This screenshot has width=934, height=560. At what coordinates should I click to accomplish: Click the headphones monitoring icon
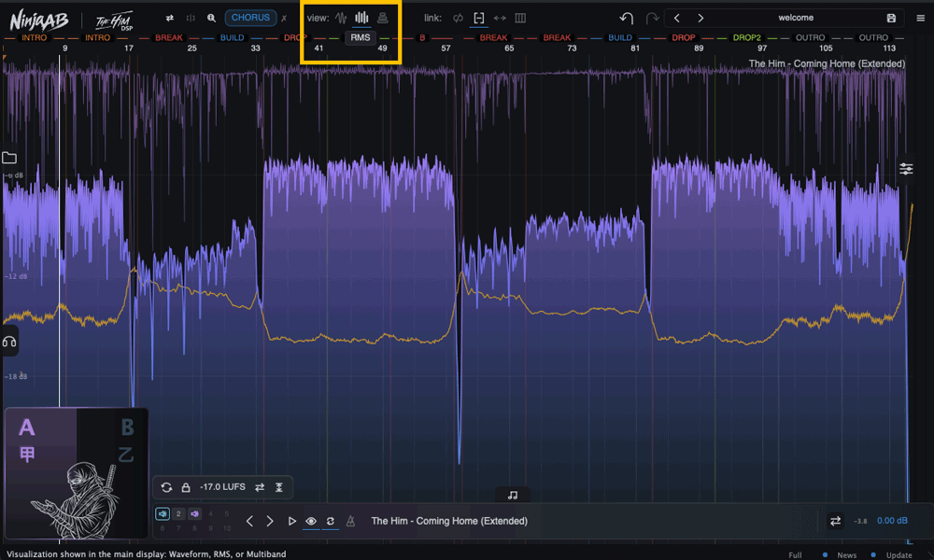[9, 342]
